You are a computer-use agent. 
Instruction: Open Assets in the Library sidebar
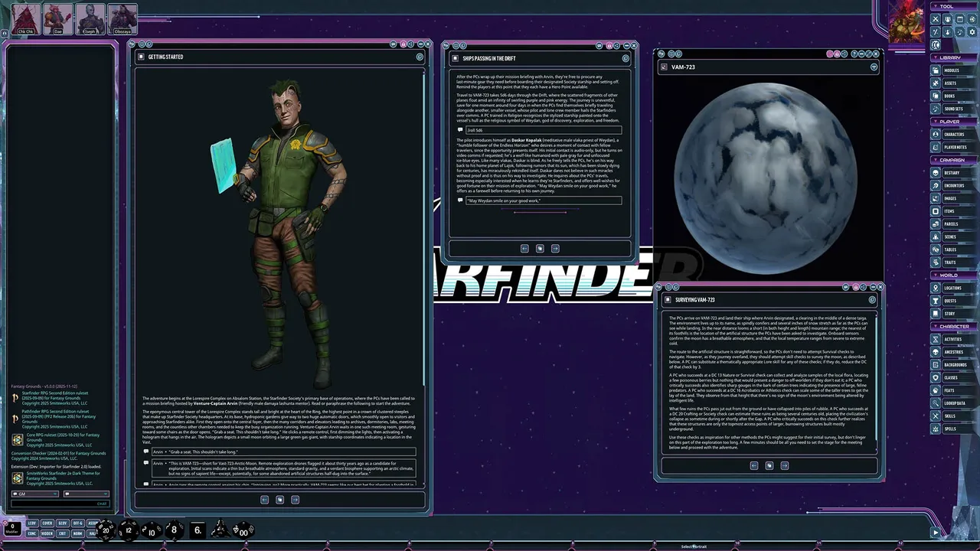coord(954,83)
